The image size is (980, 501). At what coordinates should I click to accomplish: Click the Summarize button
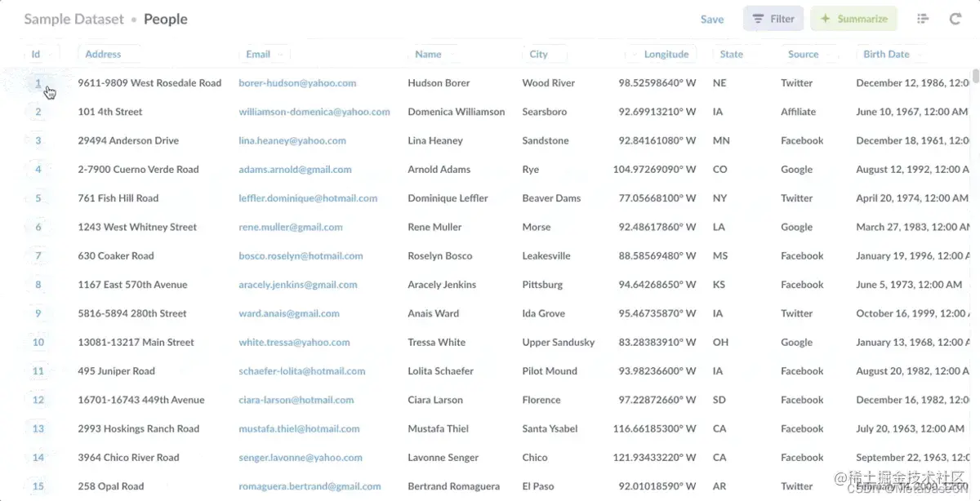click(x=853, y=19)
